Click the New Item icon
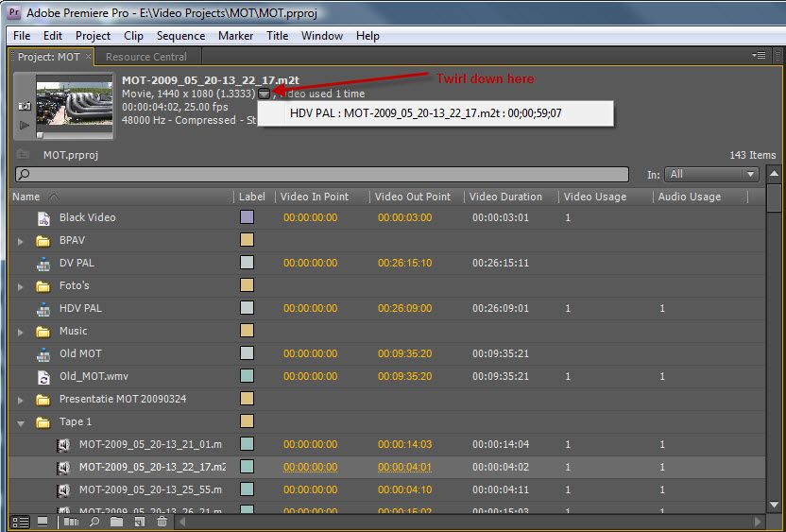 tap(139, 522)
